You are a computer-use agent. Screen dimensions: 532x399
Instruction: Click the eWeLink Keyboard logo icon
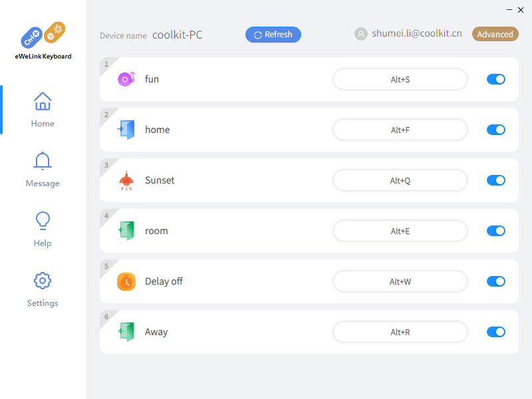pos(43,36)
